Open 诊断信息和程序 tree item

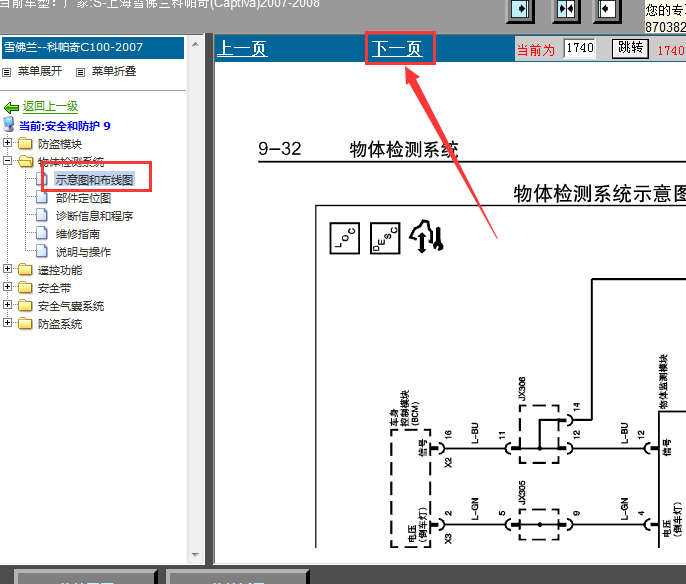(x=94, y=216)
